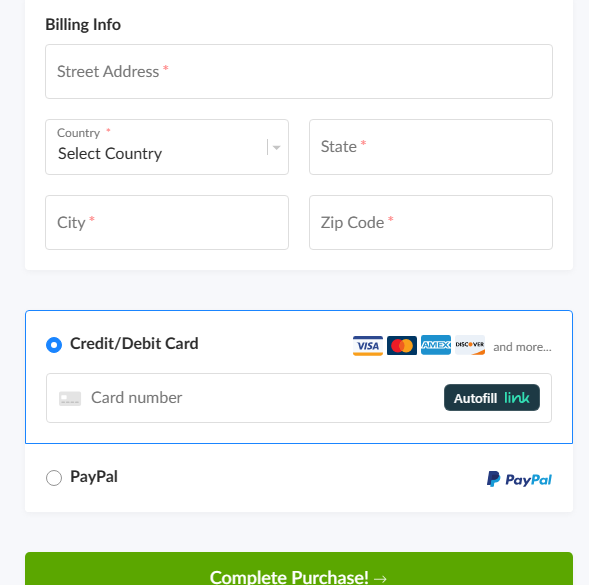
Task: Click the Country dropdown arrow
Action: 276,147
